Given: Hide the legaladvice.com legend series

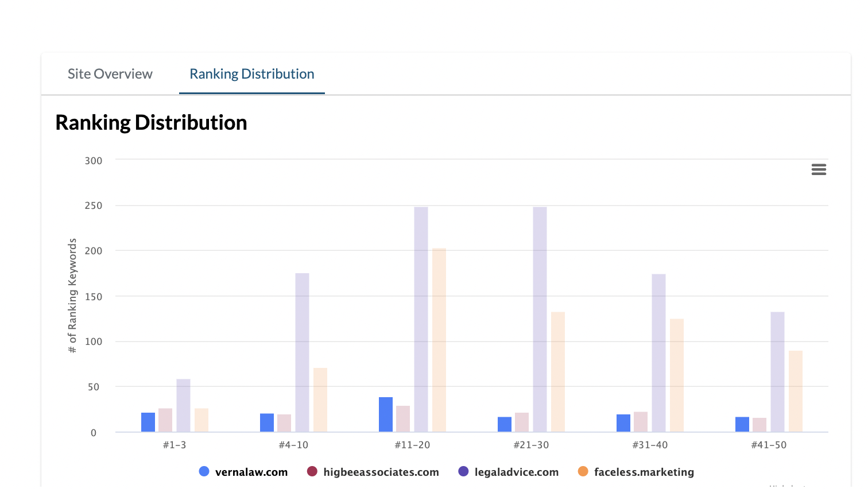Looking at the screenshot, I should click(x=516, y=472).
